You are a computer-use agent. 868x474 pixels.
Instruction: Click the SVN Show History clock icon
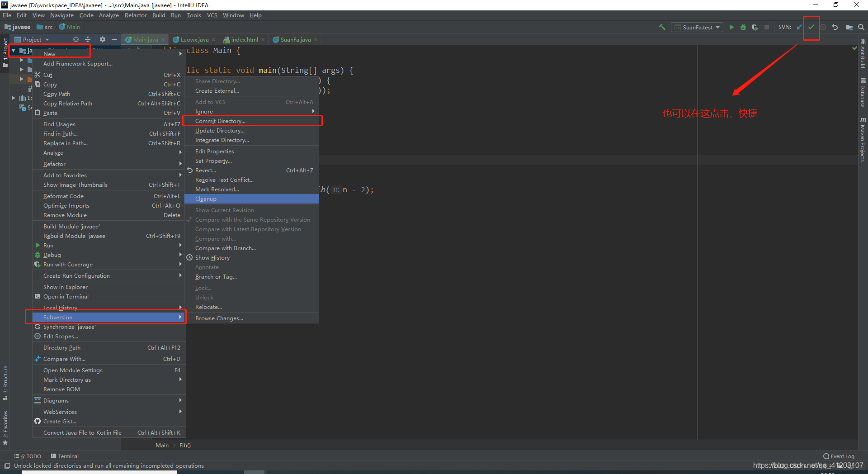click(x=823, y=27)
